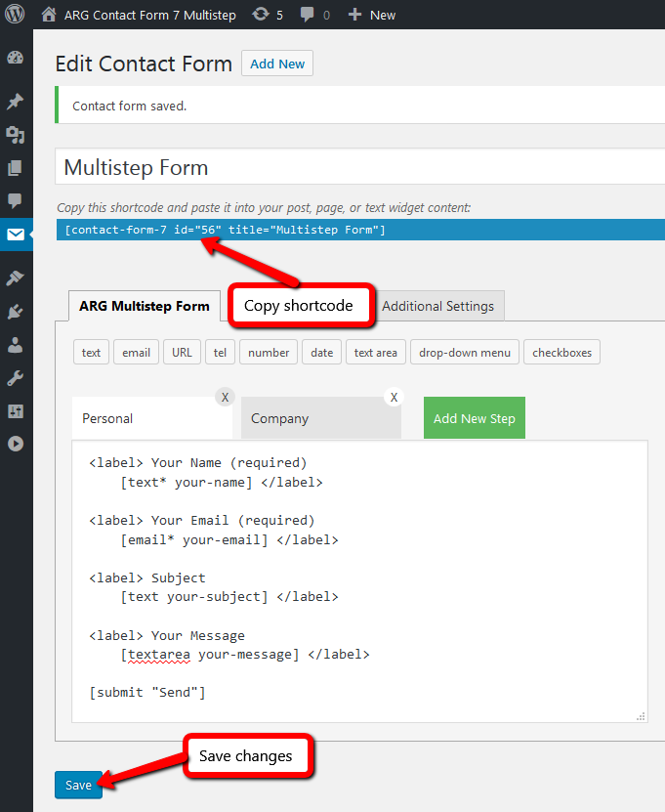Insert a checkboxes tag

click(562, 352)
